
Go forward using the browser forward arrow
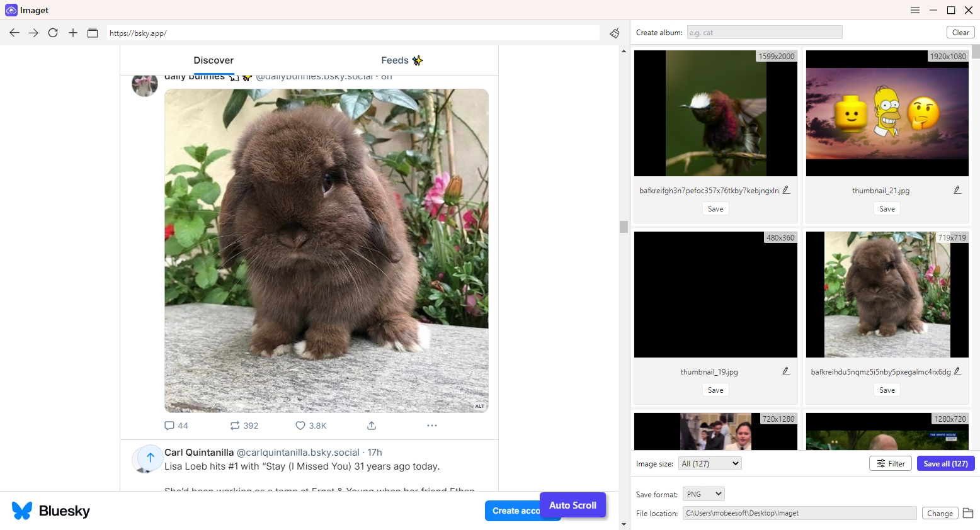click(x=33, y=33)
